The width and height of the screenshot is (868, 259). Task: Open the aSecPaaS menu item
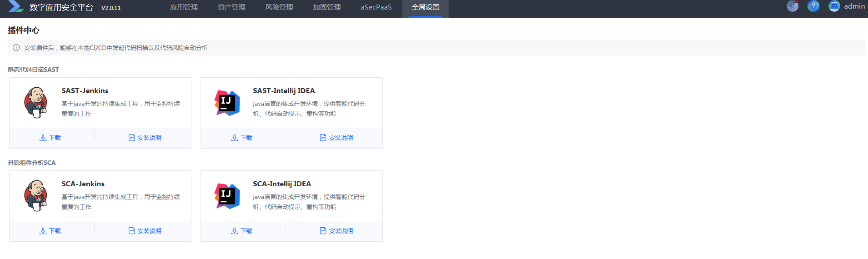tap(376, 7)
